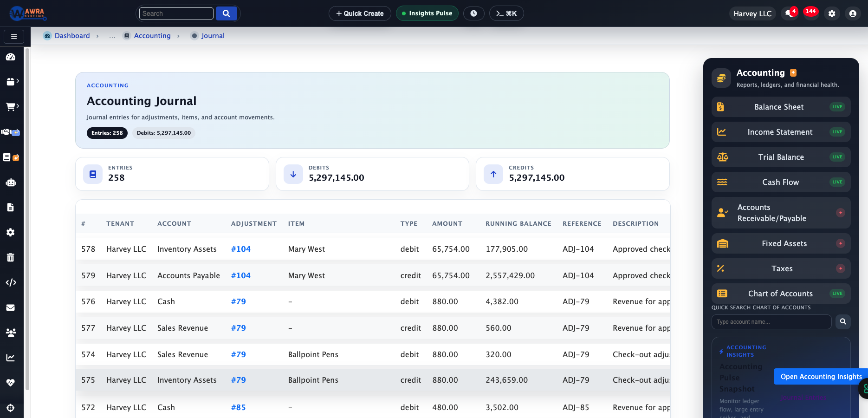Select the robot assistant icon in sidebar
The width and height of the screenshot is (868, 418).
point(10,182)
